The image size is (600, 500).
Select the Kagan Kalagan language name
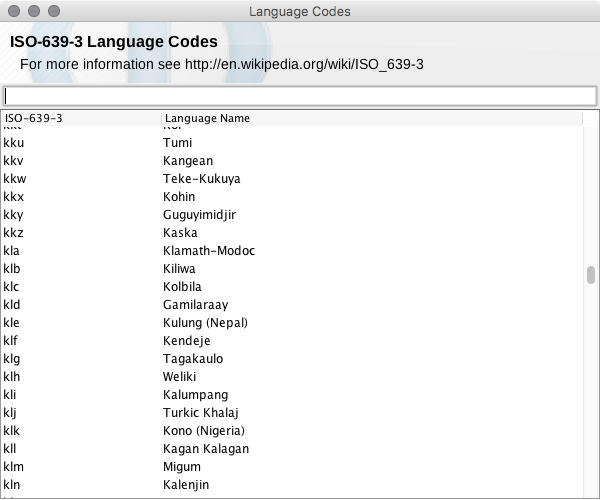click(x=206, y=448)
